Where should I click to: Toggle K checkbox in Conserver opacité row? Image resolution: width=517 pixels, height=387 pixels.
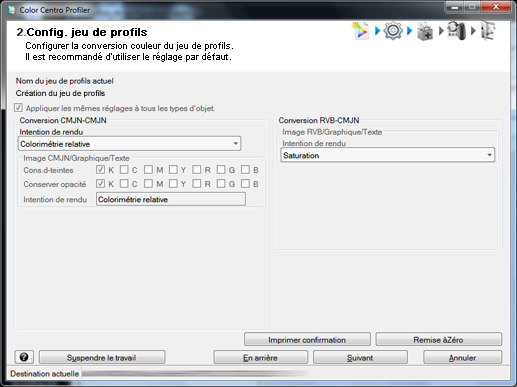[100, 184]
